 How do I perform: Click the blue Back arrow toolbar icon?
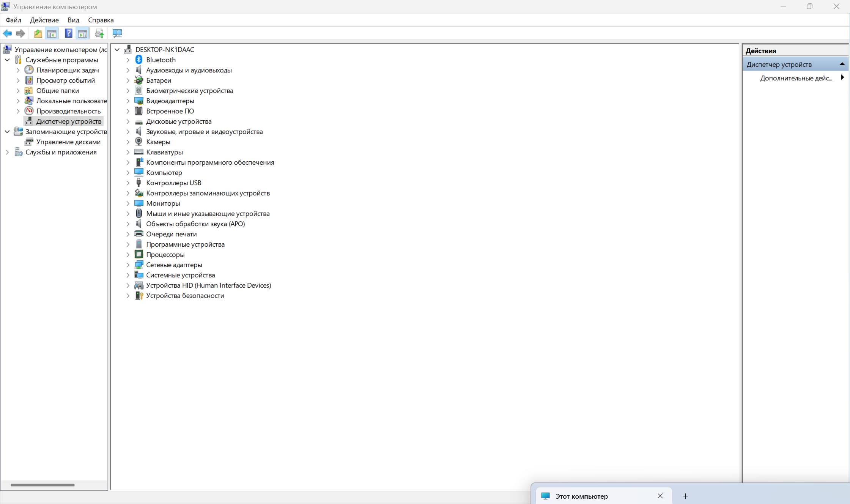[7, 33]
